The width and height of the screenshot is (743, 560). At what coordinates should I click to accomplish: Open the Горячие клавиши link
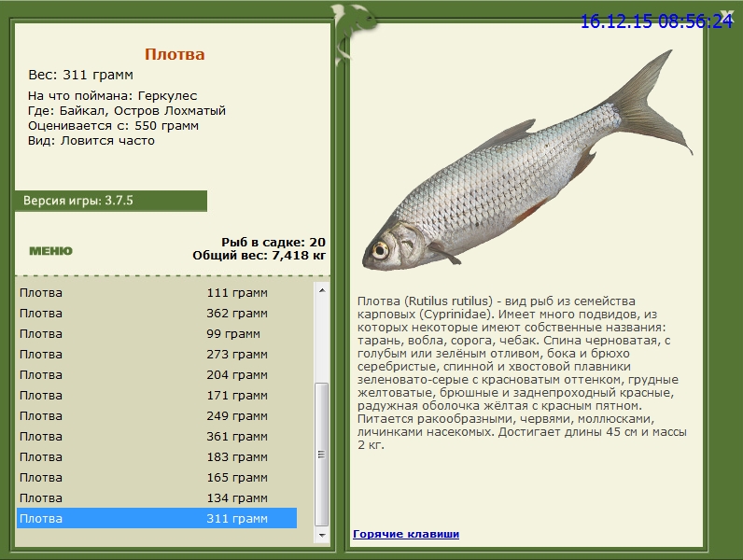406,534
